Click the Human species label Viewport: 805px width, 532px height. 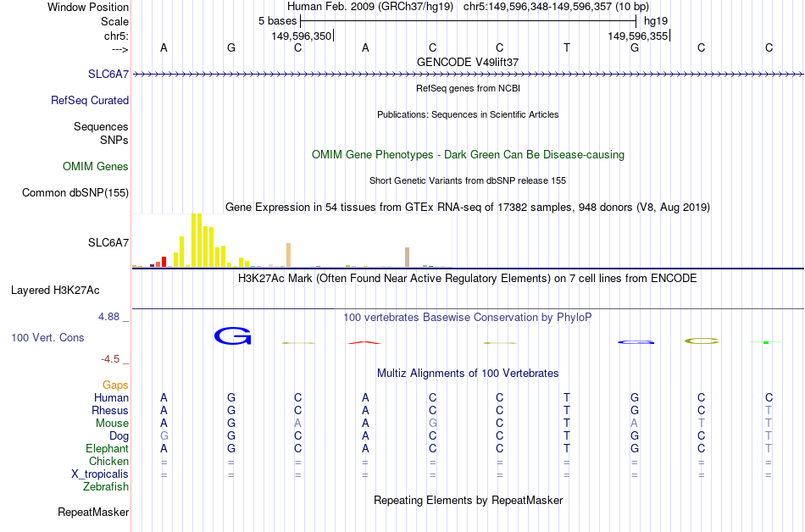pos(111,397)
